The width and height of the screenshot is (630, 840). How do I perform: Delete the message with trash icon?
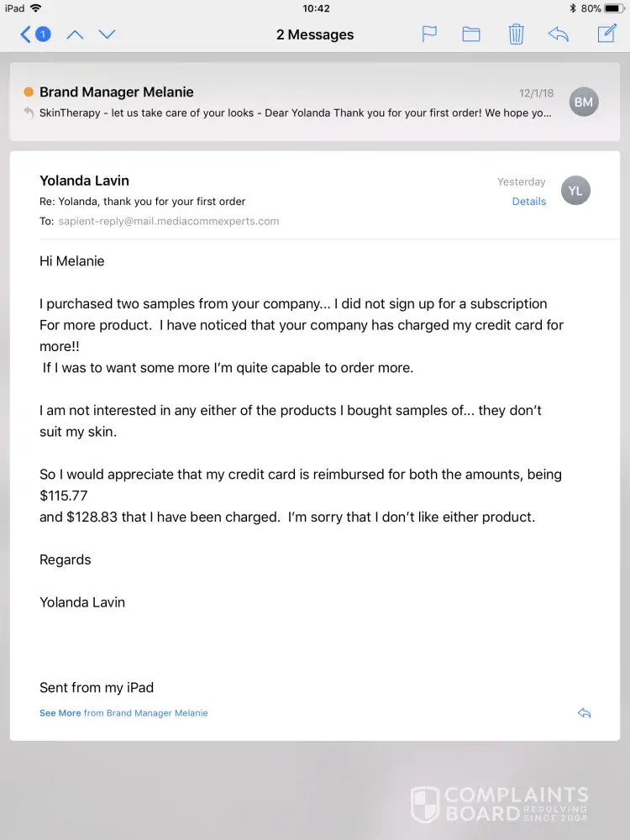[516, 34]
